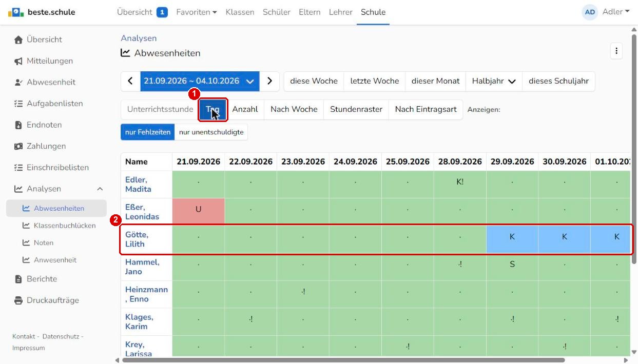The height and width of the screenshot is (364, 638).
Task: Toggle the nur Fehlzeiten filter
Action: pyautogui.click(x=148, y=132)
